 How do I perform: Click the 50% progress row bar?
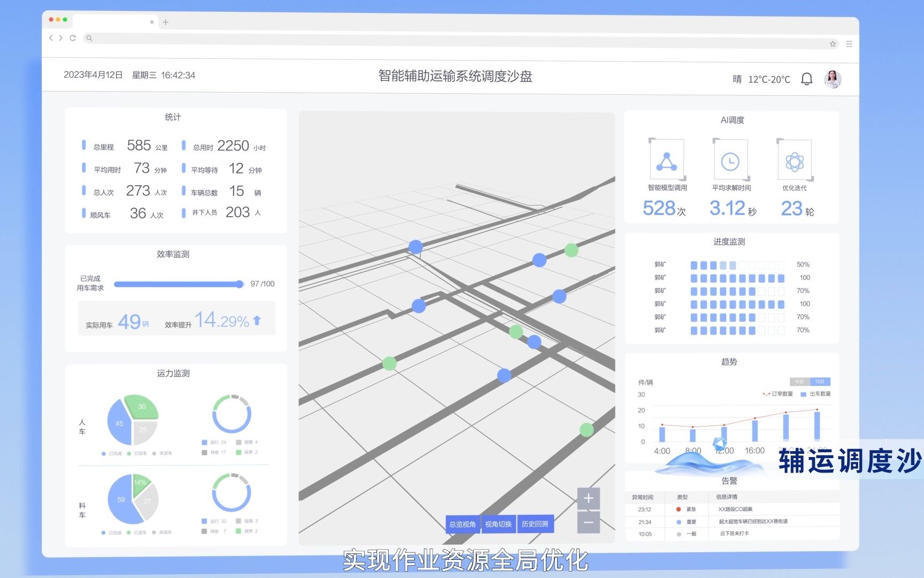[737, 265]
